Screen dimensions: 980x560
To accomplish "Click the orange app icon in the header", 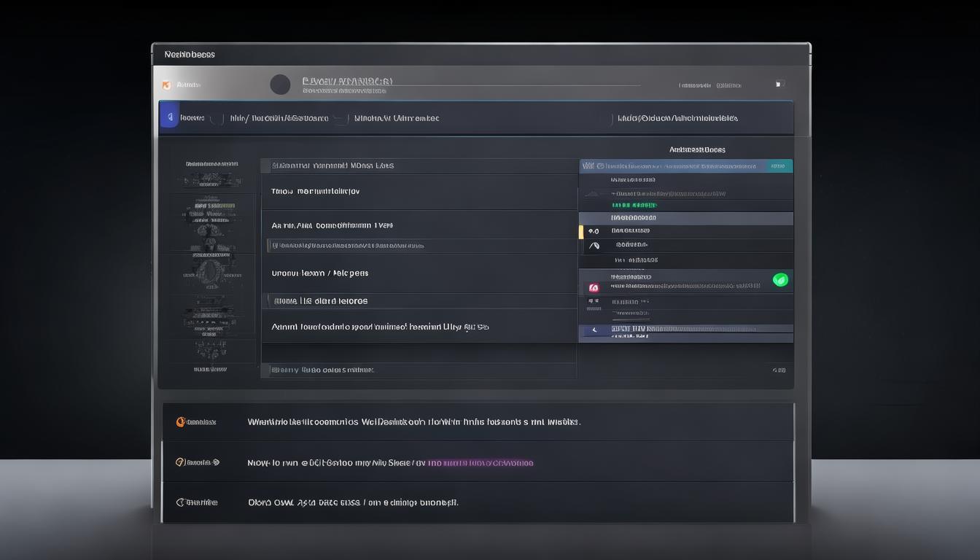I will [166, 85].
